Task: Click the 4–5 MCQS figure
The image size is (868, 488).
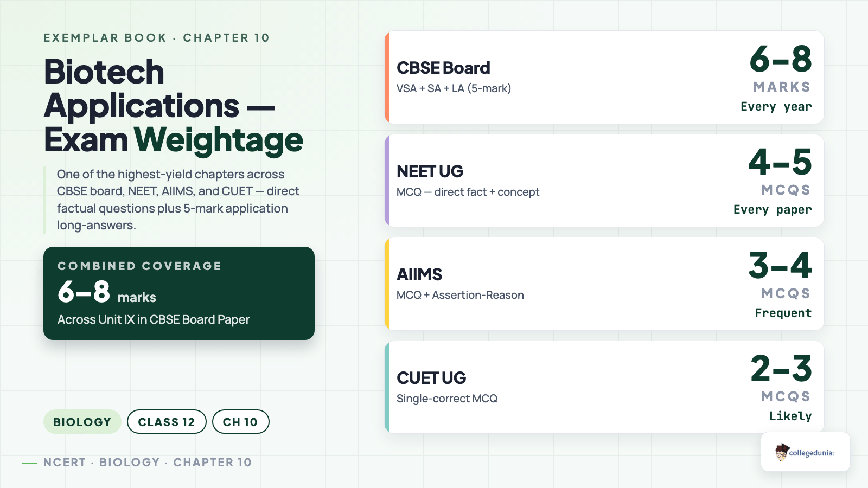Action: (780, 171)
